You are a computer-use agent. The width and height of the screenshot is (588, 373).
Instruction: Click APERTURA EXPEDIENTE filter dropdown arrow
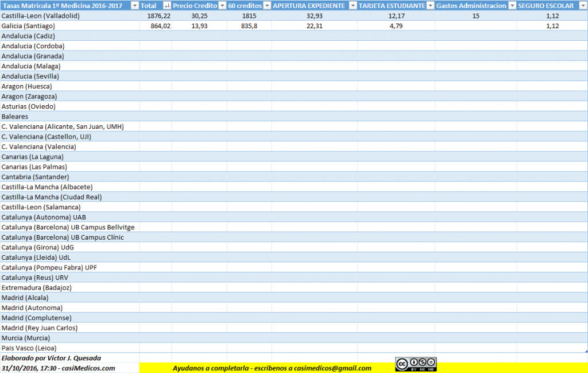tap(353, 6)
